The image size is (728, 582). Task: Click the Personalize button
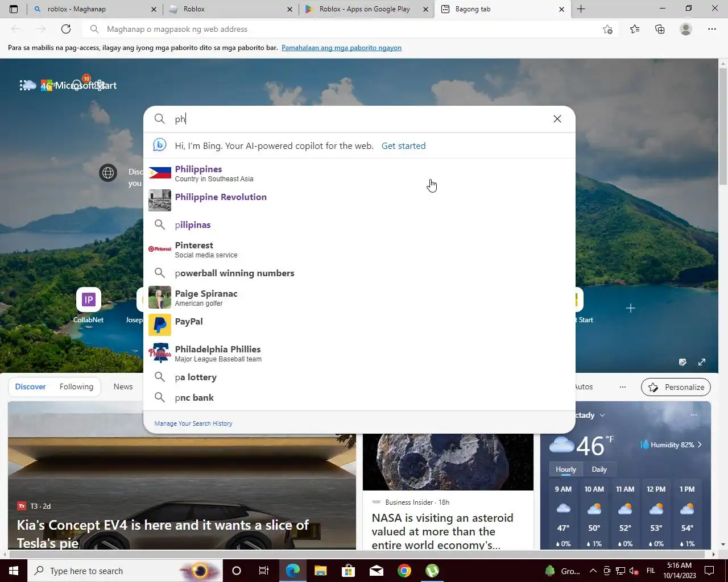[676, 387]
